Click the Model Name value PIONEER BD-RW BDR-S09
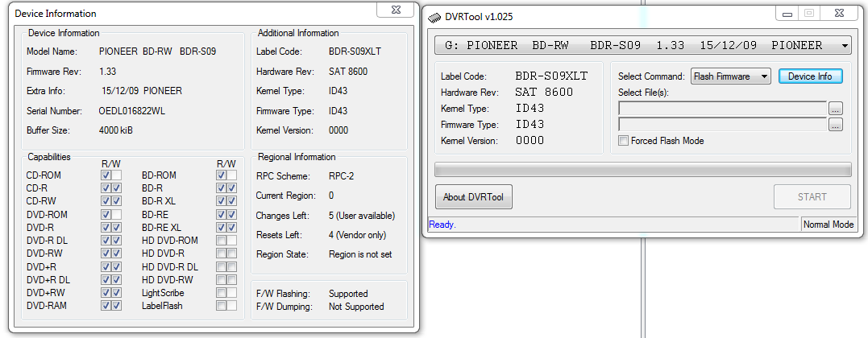 [x=158, y=52]
